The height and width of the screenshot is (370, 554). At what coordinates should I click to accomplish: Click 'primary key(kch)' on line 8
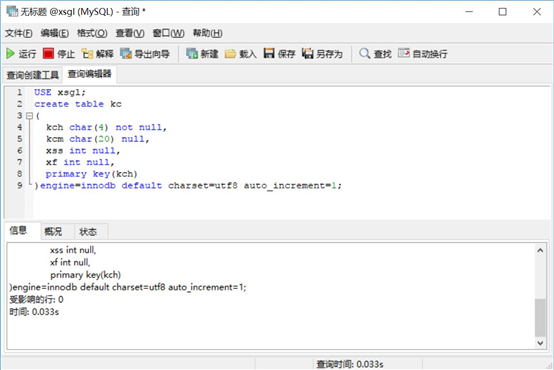[x=91, y=174]
